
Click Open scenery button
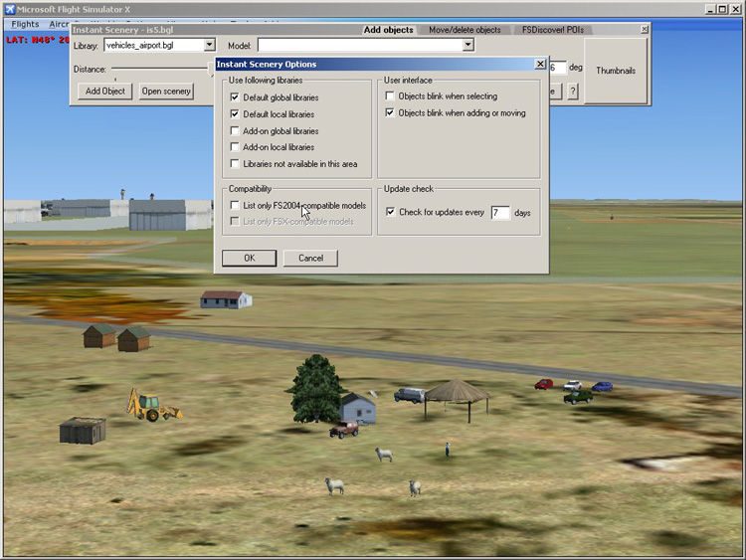(166, 91)
